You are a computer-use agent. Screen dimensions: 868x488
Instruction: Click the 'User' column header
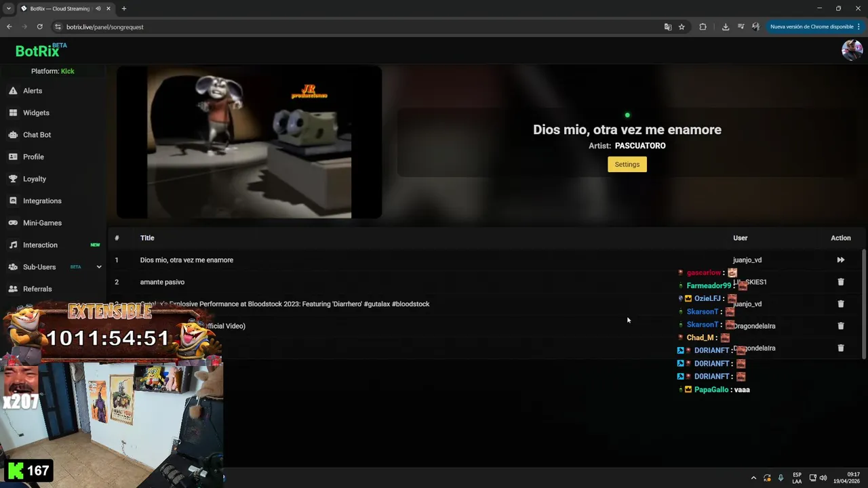(x=741, y=238)
